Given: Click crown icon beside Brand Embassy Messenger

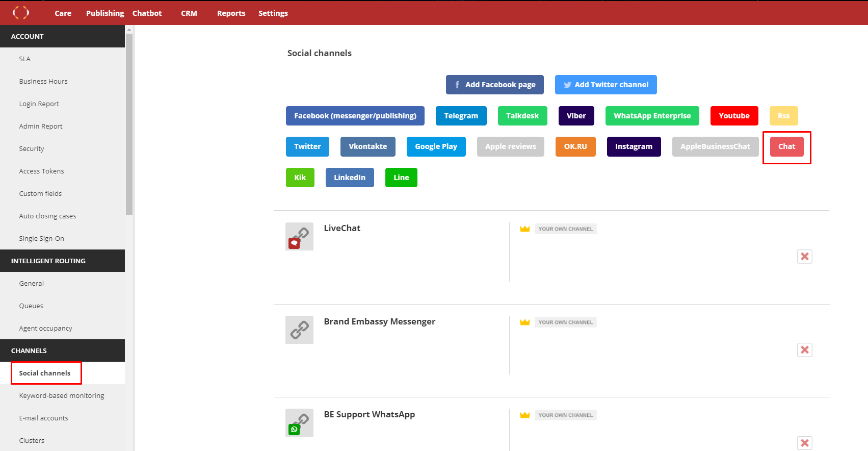Looking at the screenshot, I should pyautogui.click(x=525, y=322).
